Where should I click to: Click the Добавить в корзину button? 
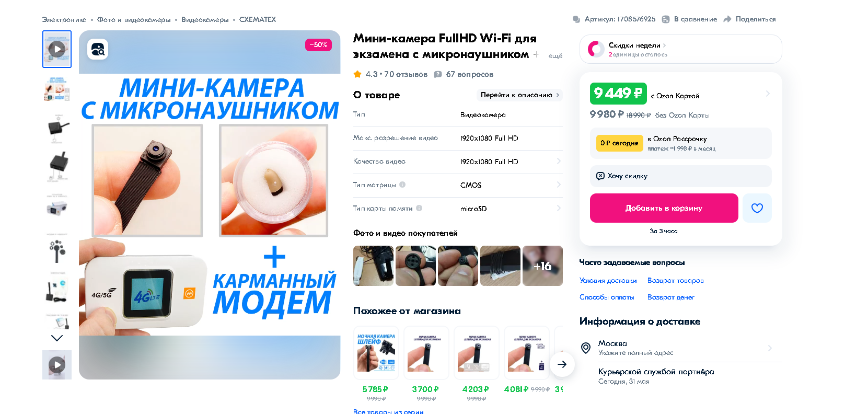664,208
